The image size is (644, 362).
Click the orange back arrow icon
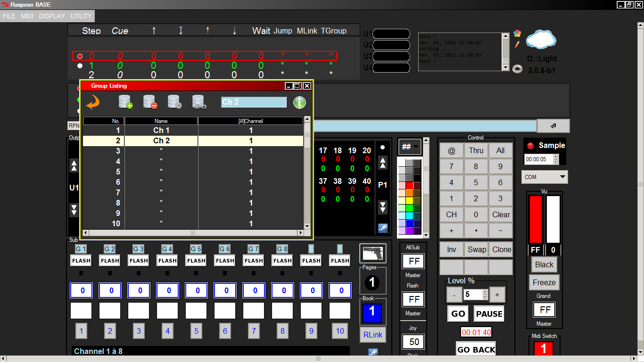[x=93, y=102]
